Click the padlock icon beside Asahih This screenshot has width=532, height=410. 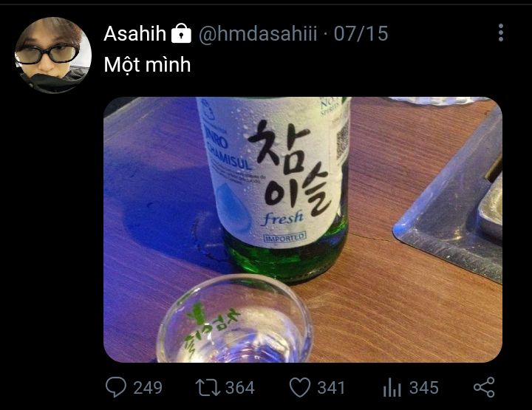click(181, 33)
